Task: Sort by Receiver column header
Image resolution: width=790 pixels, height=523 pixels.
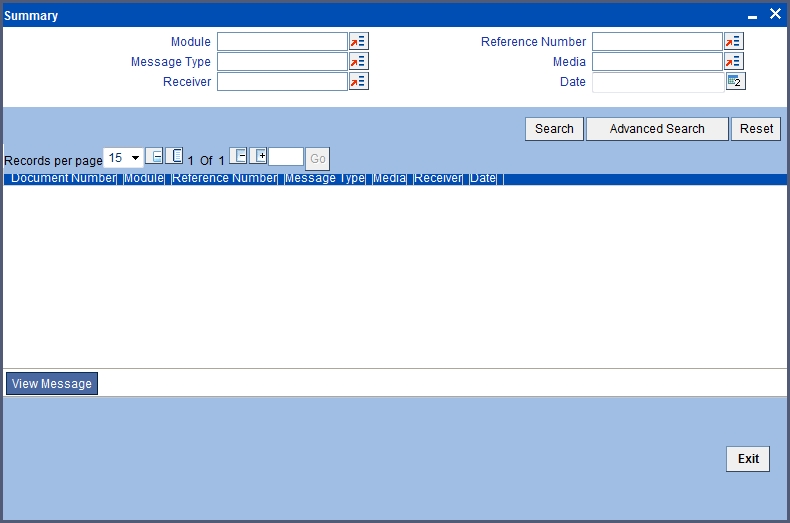Action: pyautogui.click(x=438, y=178)
